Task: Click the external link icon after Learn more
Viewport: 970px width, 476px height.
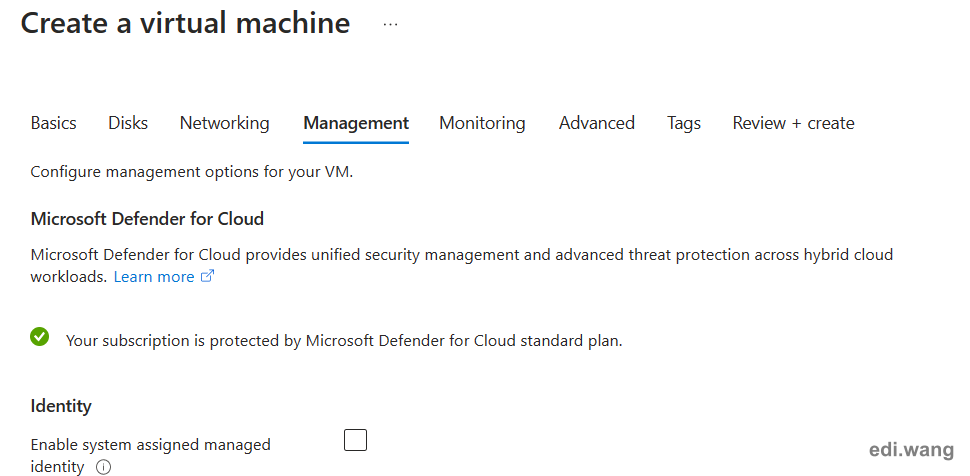Action: [x=208, y=276]
